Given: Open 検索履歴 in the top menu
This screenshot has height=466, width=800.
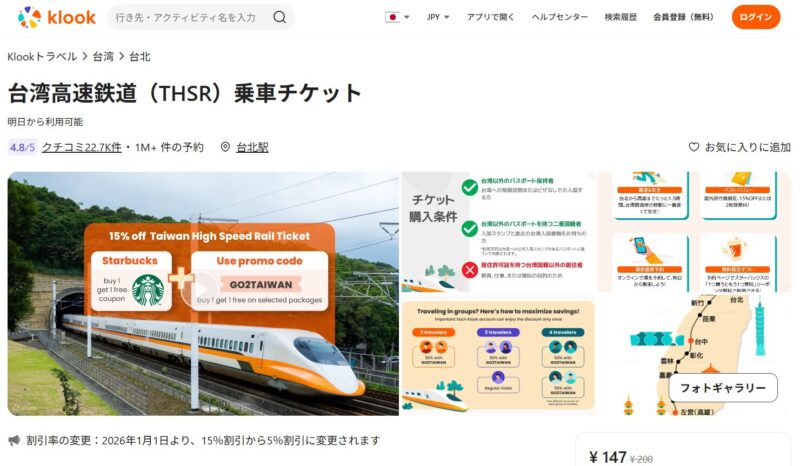Looking at the screenshot, I should [620, 17].
